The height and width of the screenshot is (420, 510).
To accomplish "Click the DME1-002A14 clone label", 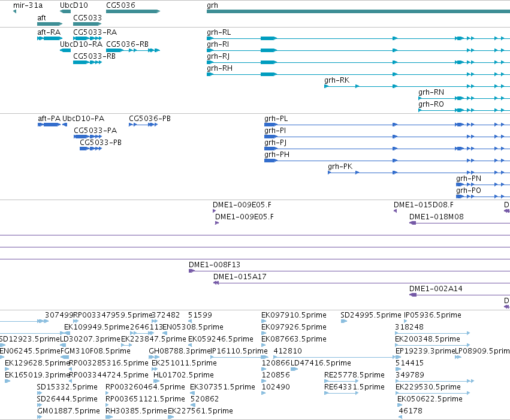I will click(x=436, y=289).
